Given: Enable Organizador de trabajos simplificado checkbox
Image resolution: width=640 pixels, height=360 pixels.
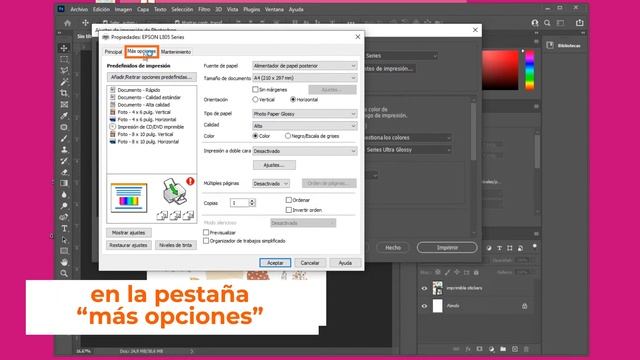Looking at the screenshot, I should pyautogui.click(x=206, y=241).
